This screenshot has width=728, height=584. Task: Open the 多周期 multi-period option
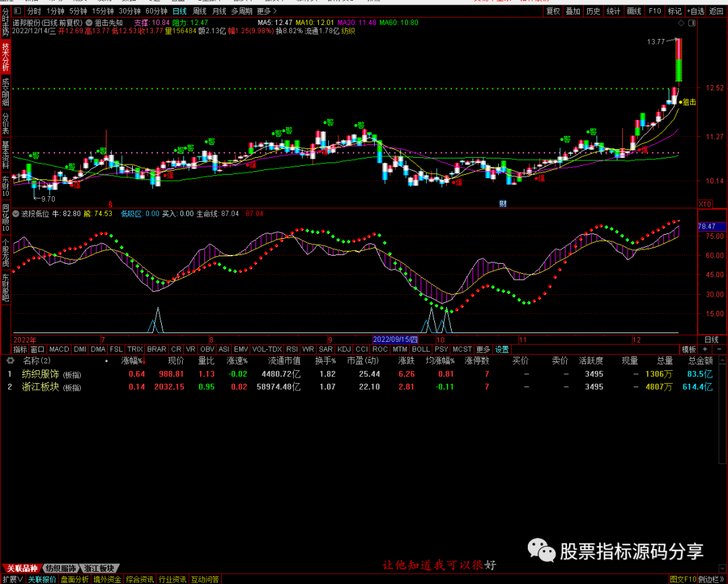point(242,11)
